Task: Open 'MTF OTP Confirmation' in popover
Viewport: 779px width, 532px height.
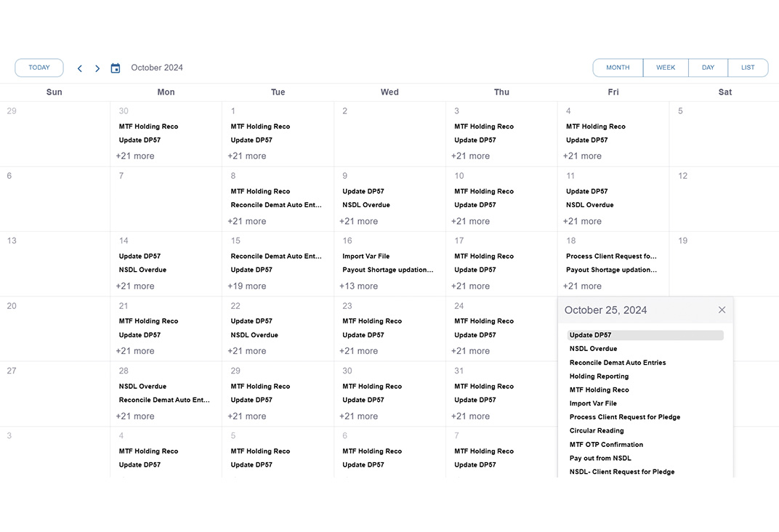Action: coord(606,444)
